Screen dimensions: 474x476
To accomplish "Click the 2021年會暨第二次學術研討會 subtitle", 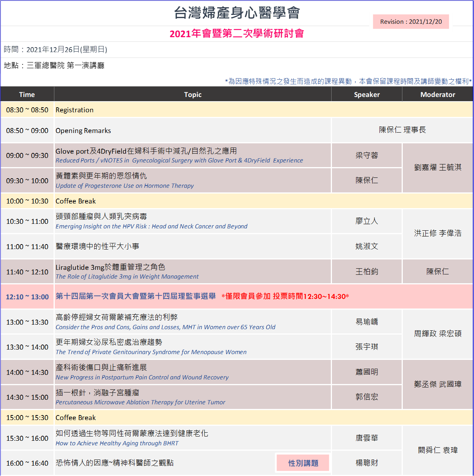I will (x=237, y=34).
